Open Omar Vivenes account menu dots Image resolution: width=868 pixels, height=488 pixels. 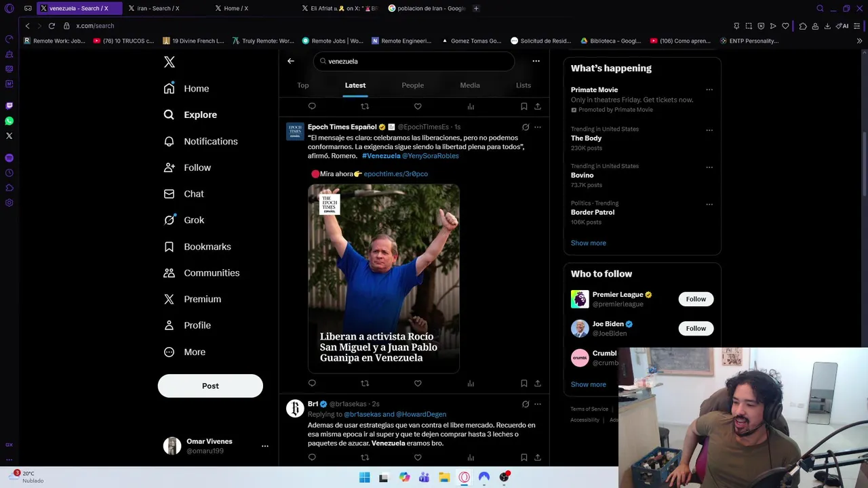[265, 446]
